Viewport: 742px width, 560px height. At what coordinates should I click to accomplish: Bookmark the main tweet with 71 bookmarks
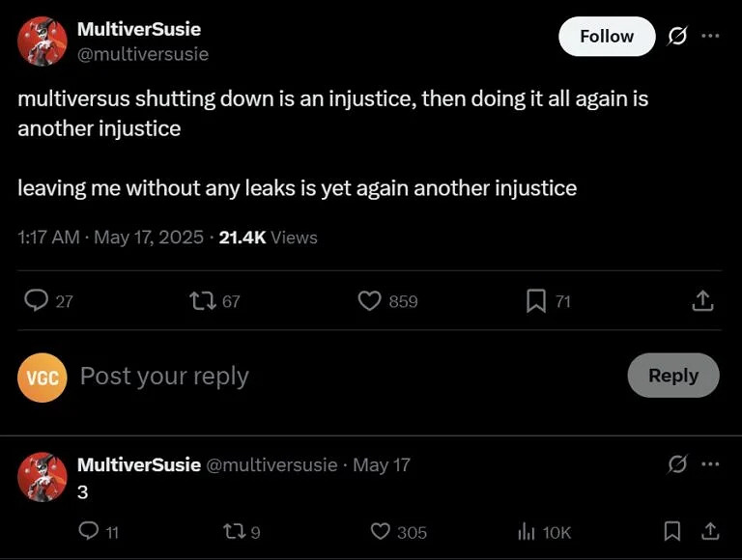[536, 301]
